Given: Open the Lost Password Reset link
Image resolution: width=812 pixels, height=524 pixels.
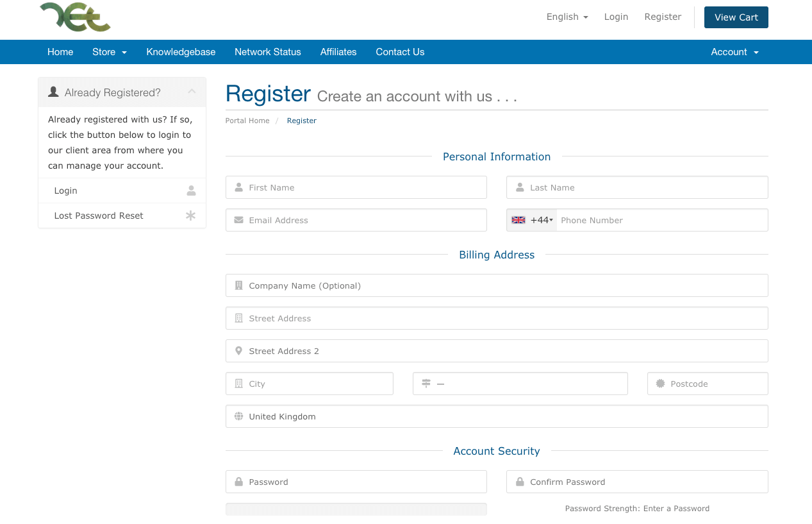Looking at the screenshot, I should tap(99, 216).
